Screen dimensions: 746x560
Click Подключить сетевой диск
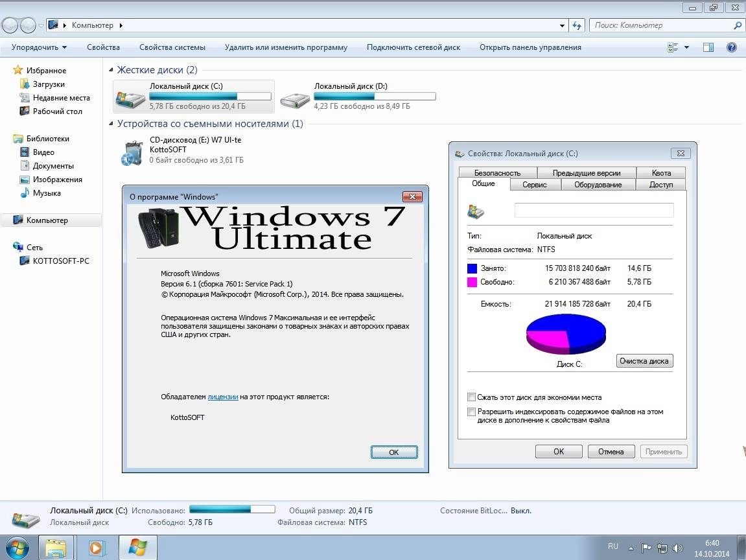[414, 47]
